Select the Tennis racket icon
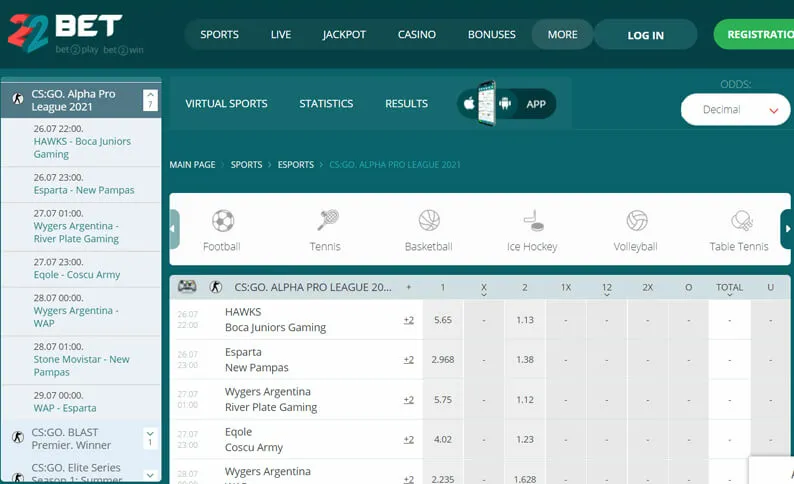The height and width of the screenshot is (484, 794). pyautogui.click(x=328, y=220)
